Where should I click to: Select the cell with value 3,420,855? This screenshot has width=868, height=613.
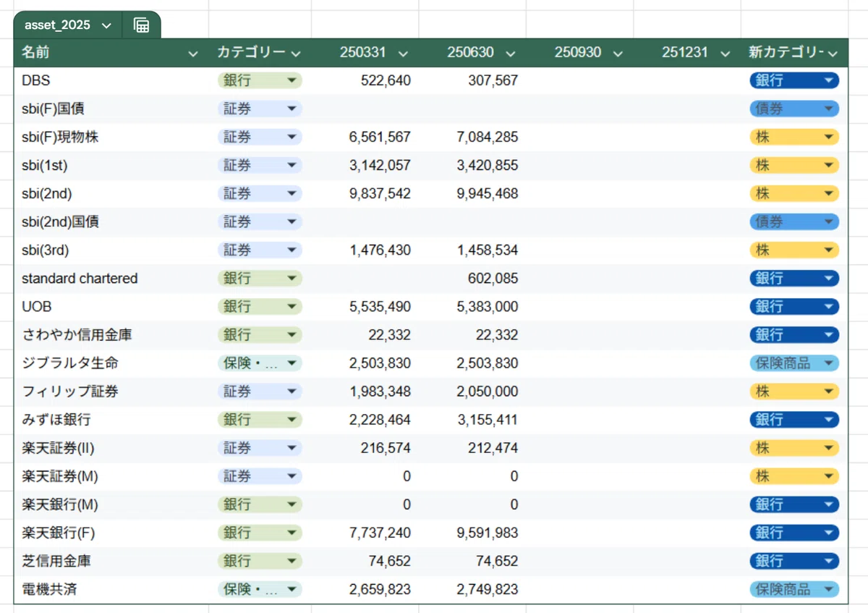click(x=472, y=165)
